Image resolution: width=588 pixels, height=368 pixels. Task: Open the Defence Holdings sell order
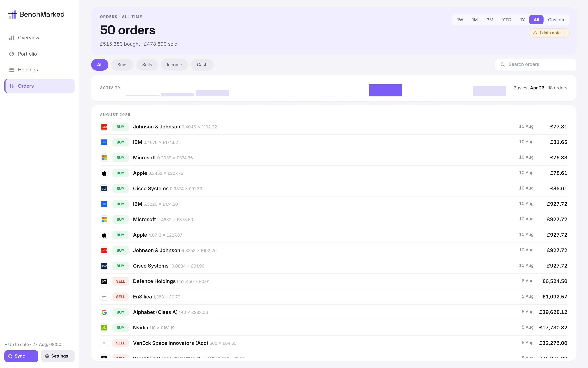pos(334,281)
